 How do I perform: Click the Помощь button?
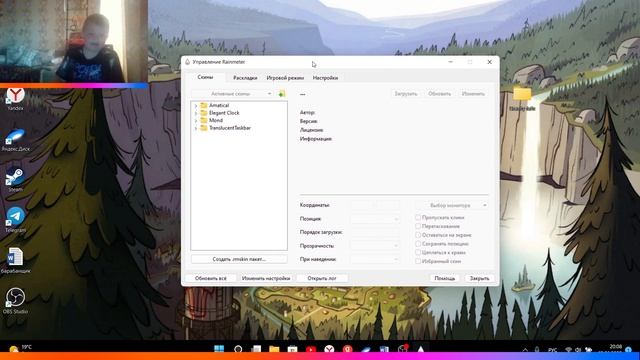(444, 278)
